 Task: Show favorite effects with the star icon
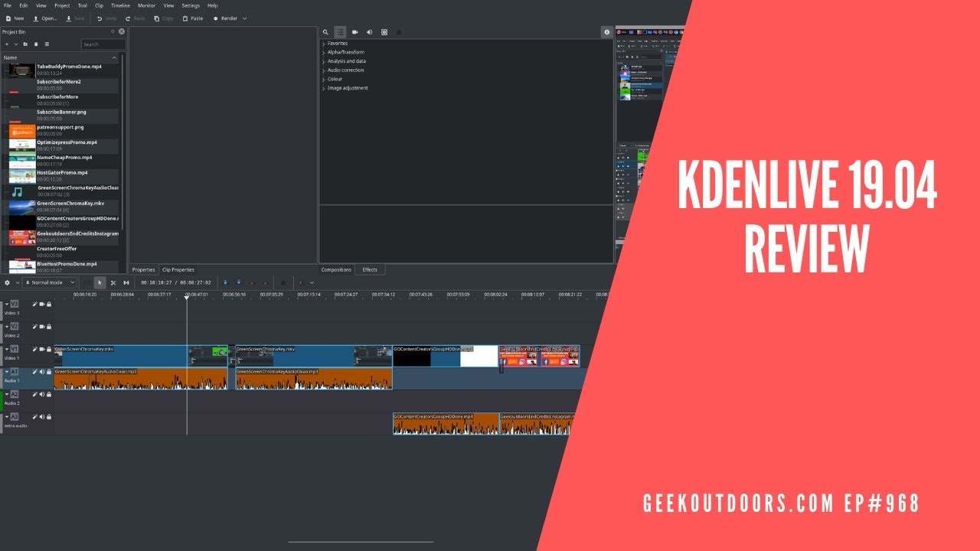(x=399, y=32)
